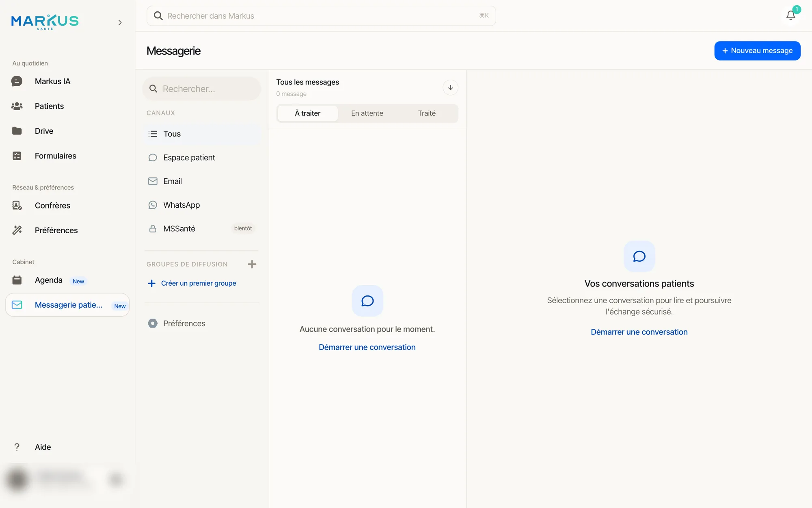This screenshot has width=812, height=508.
Task: Add a diffusion group with plus icon
Action: click(x=252, y=264)
